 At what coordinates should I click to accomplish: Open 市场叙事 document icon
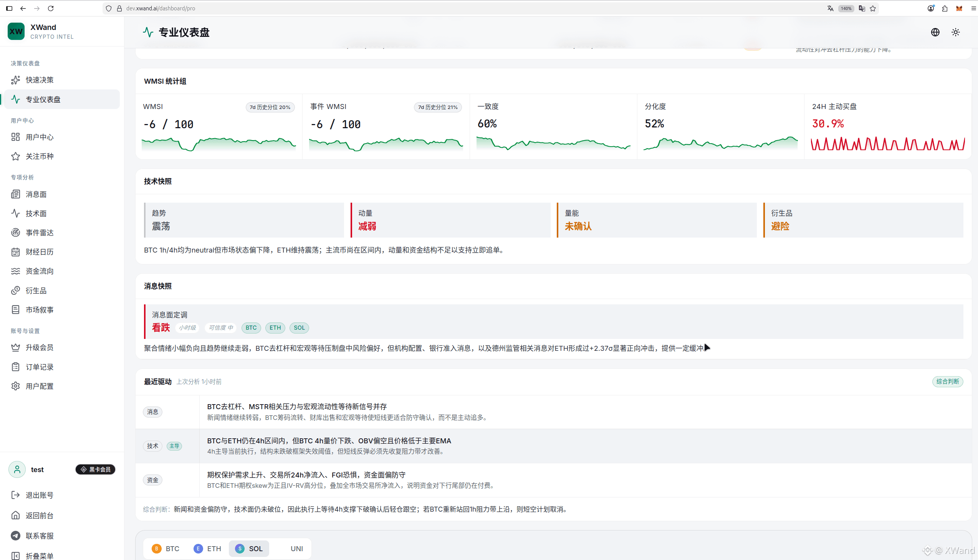tap(15, 310)
